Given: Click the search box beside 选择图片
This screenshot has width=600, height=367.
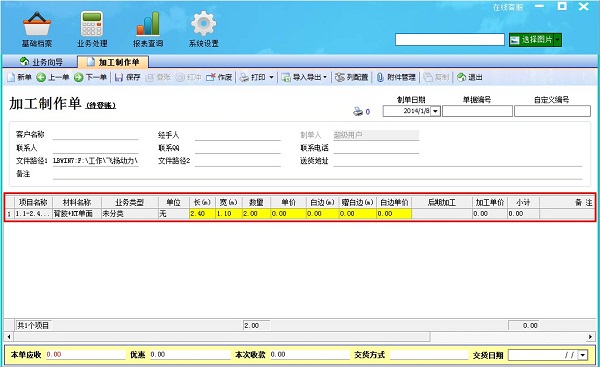Looking at the screenshot, I should point(450,39).
